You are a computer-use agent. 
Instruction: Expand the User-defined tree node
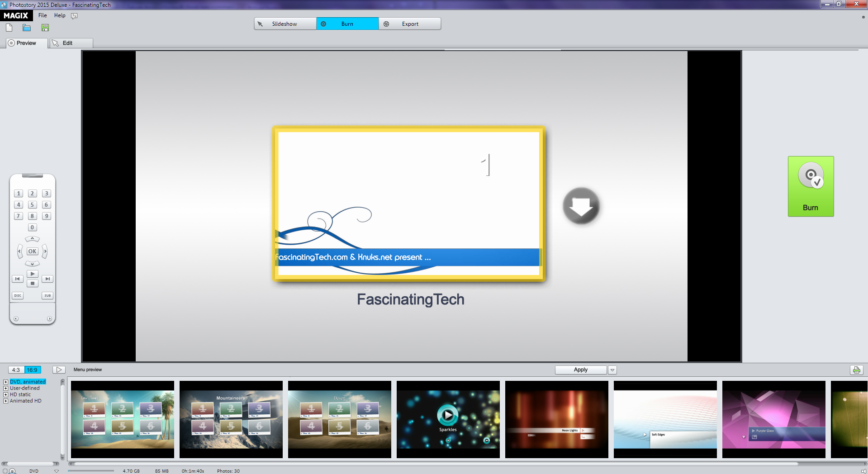pos(6,389)
